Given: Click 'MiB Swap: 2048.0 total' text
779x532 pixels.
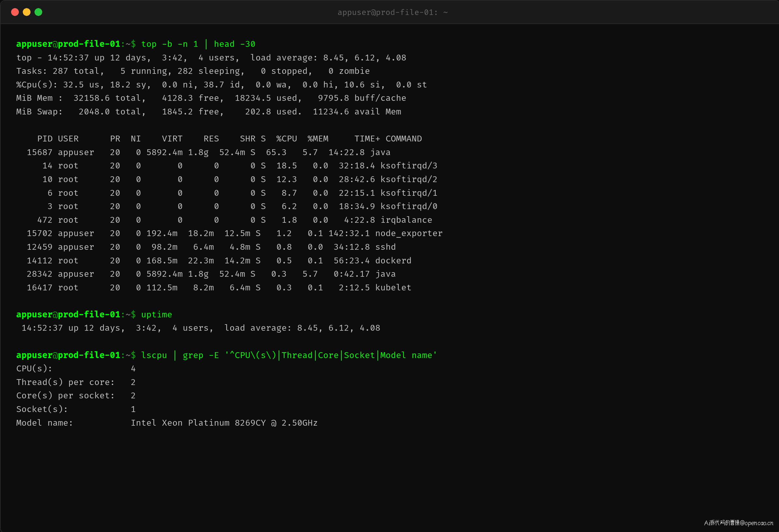Looking at the screenshot, I should click(78, 112).
